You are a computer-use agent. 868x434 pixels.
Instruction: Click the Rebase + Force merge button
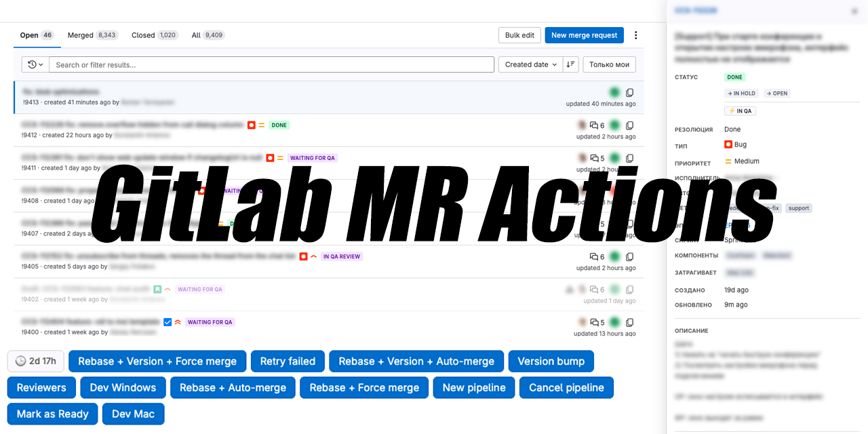[x=365, y=388]
